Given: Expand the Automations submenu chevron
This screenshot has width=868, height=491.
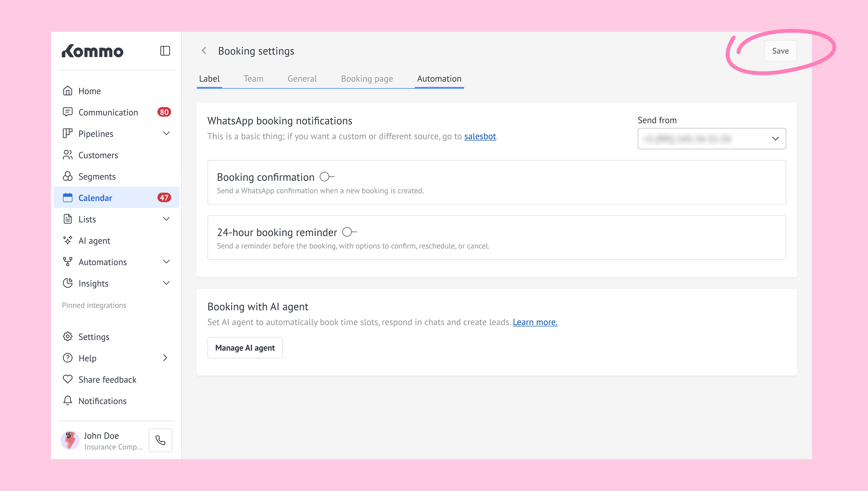Looking at the screenshot, I should click(x=166, y=262).
